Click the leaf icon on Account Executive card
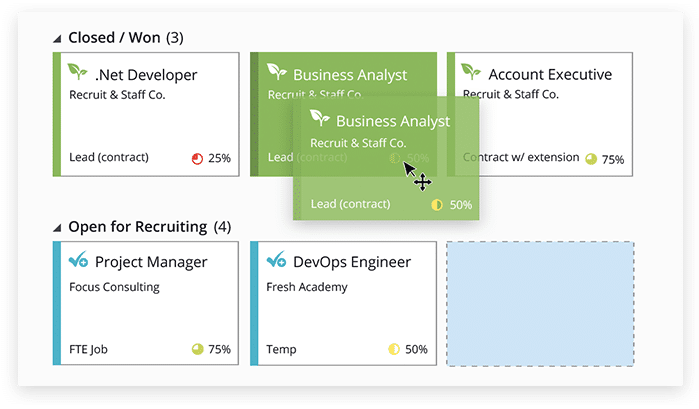The width and height of the screenshot is (699, 409). point(471,73)
